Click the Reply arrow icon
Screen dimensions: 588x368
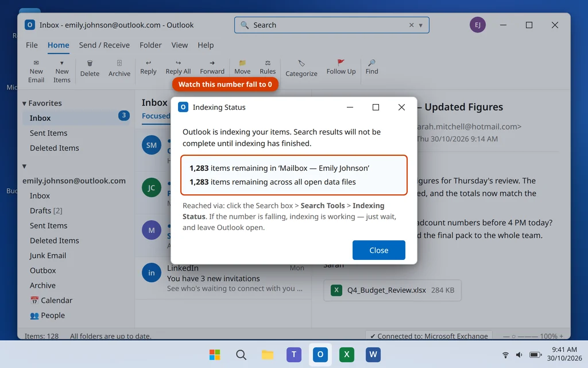pyautogui.click(x=148, y=63)
